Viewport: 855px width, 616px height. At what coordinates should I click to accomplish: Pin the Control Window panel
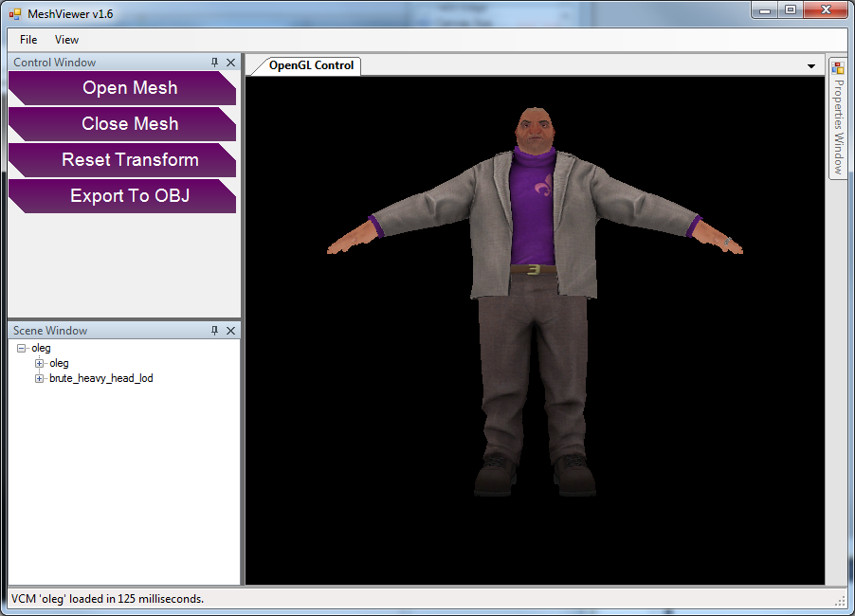[x=215, y=63]
